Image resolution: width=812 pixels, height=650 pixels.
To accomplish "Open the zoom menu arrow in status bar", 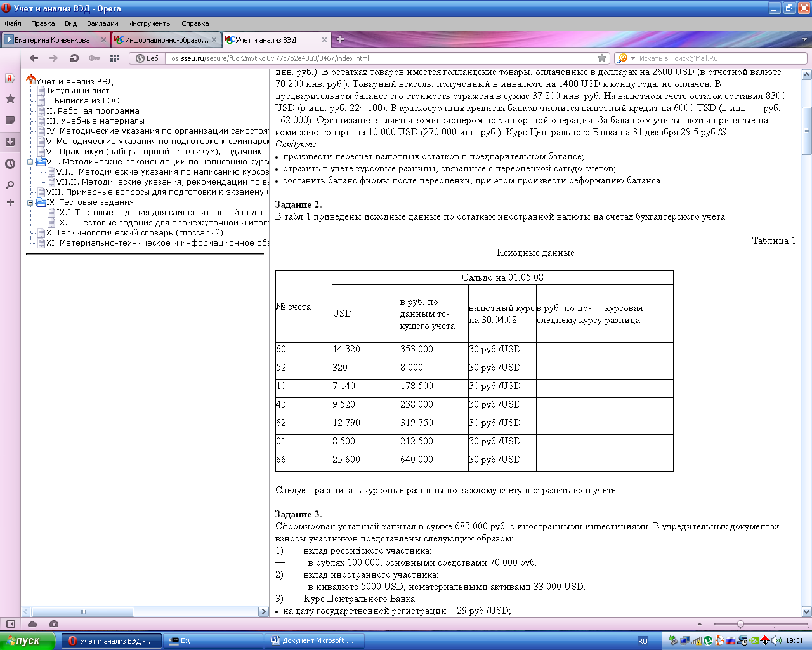I will pyautogui.click(x=699, y=624).
